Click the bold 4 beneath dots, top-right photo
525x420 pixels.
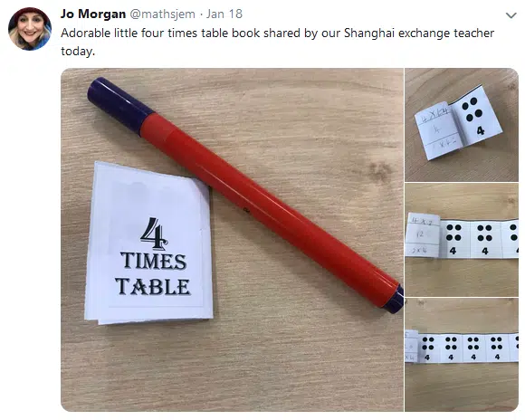click(481, 131)
